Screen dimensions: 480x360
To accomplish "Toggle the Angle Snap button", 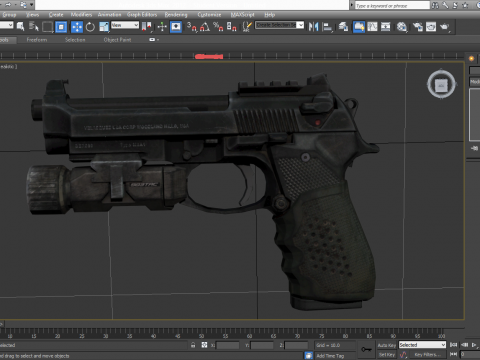I will coord(205,27).
